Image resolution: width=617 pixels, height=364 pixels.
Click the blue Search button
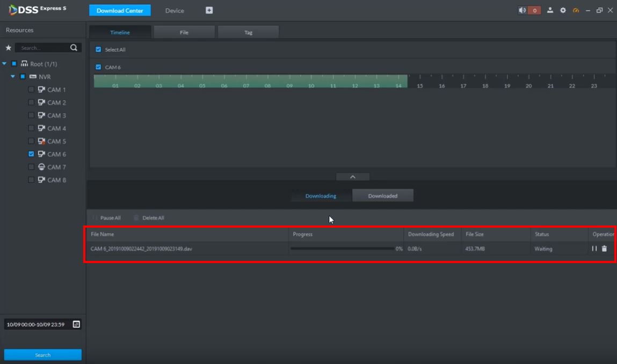(43, 354)
